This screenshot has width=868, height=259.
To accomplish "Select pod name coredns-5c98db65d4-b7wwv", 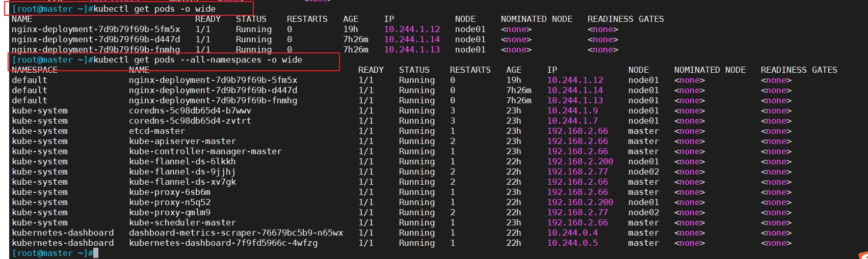I will pos(190,110).
